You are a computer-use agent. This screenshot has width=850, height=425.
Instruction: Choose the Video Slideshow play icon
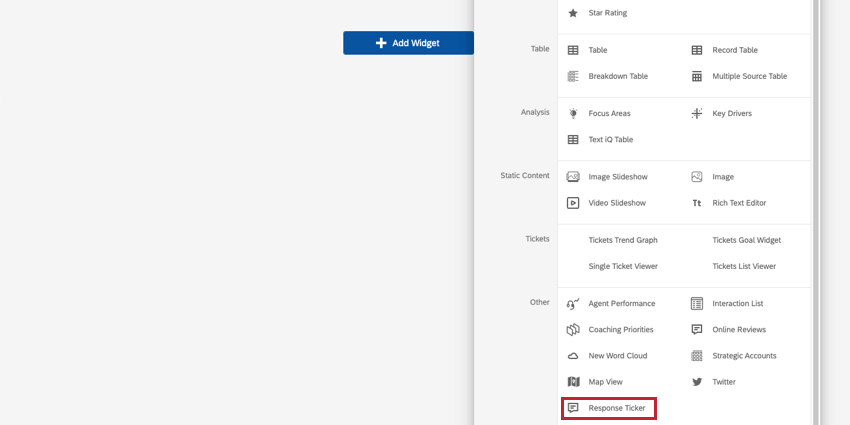point(573,203)
